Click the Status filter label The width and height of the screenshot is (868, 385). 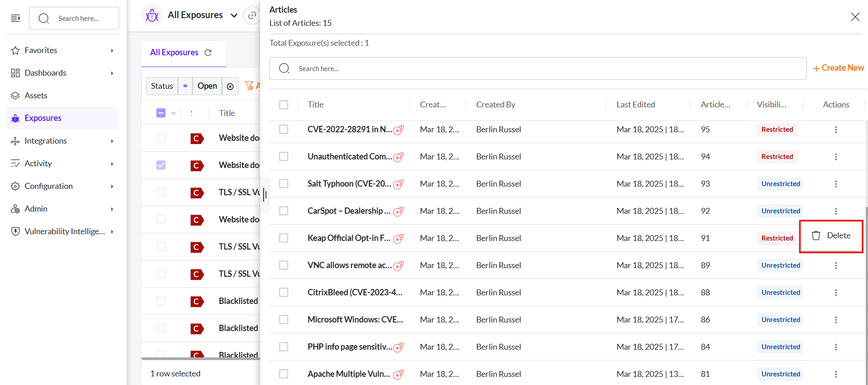pos(162,86)
